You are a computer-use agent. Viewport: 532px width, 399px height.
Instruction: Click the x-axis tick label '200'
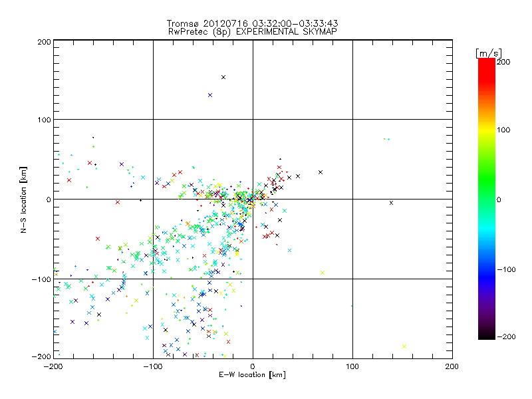click(452, 366)
